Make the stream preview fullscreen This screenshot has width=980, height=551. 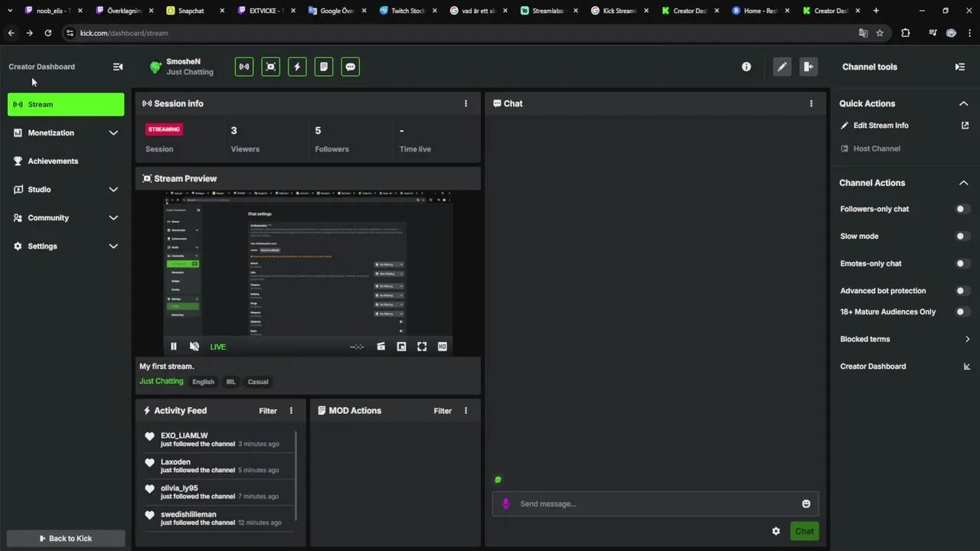click(422, 347)
